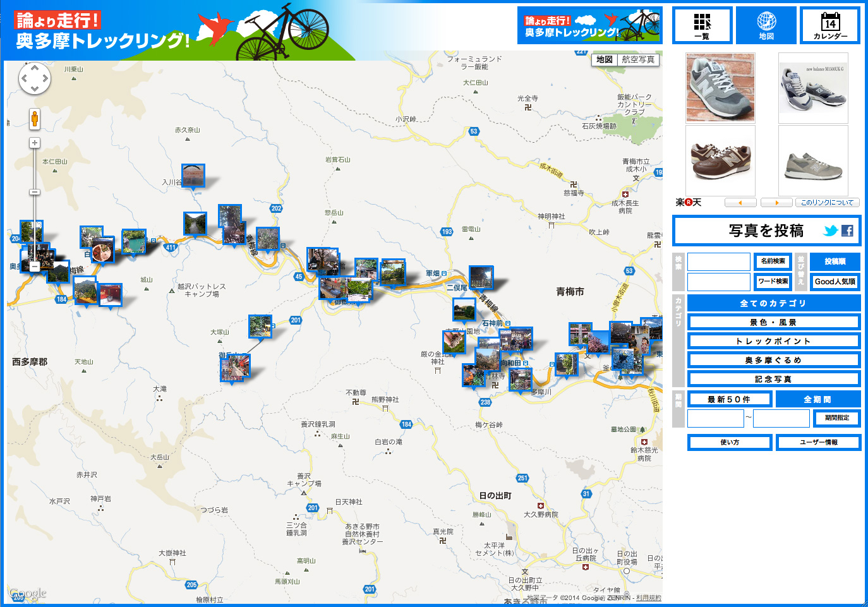This screenshot has width=868, height=607.
Task: Open the 一覧 list view
Action: [x=702, y=25]
